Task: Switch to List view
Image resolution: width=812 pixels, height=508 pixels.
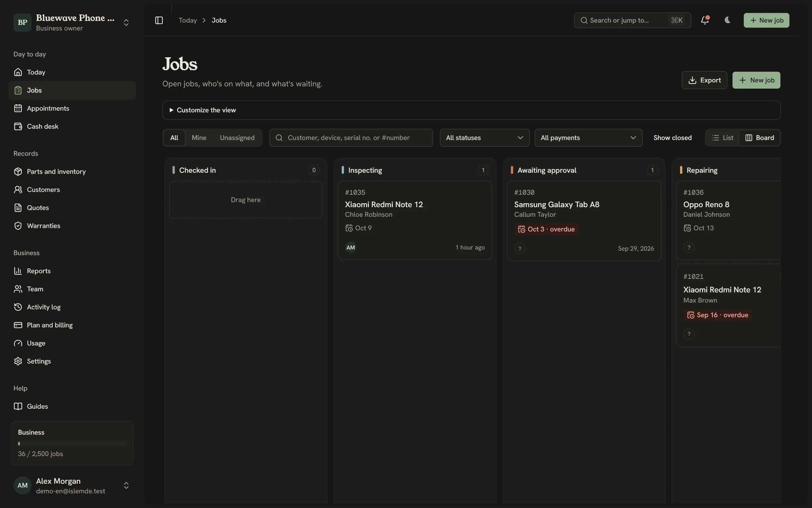Action: 722,138
